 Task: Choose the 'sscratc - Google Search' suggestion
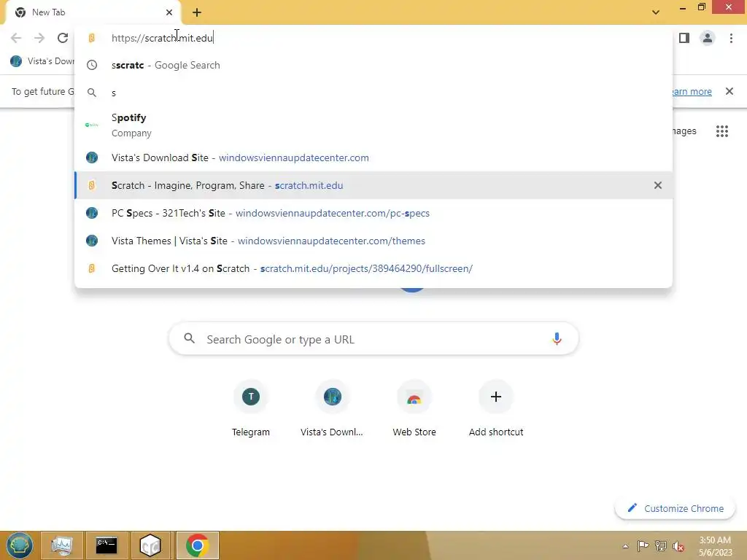click(373, 65)
